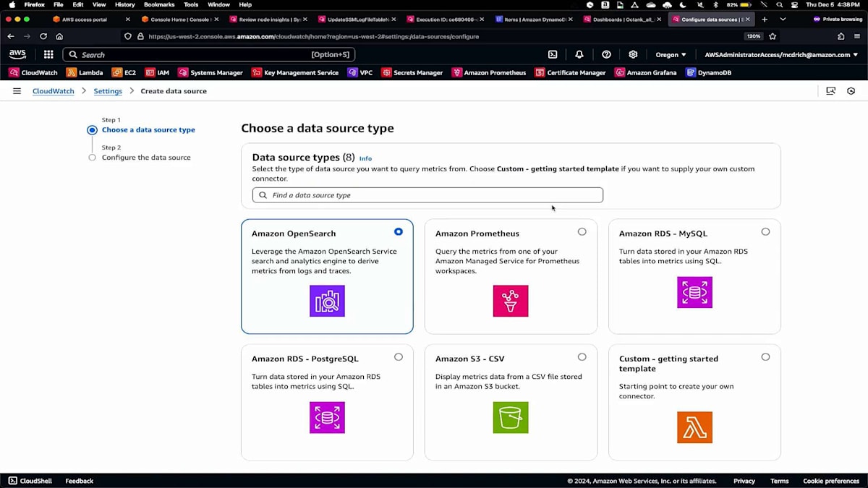
Task: Open the Oregon region dropdown
Action: click(671, 54)
